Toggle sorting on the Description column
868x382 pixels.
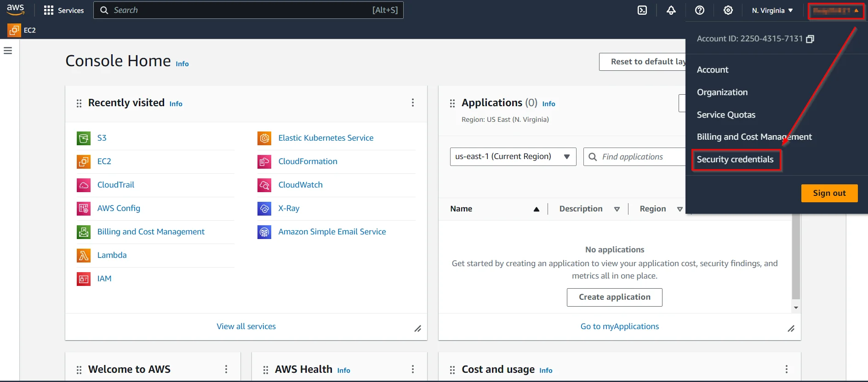pos(617,209)
